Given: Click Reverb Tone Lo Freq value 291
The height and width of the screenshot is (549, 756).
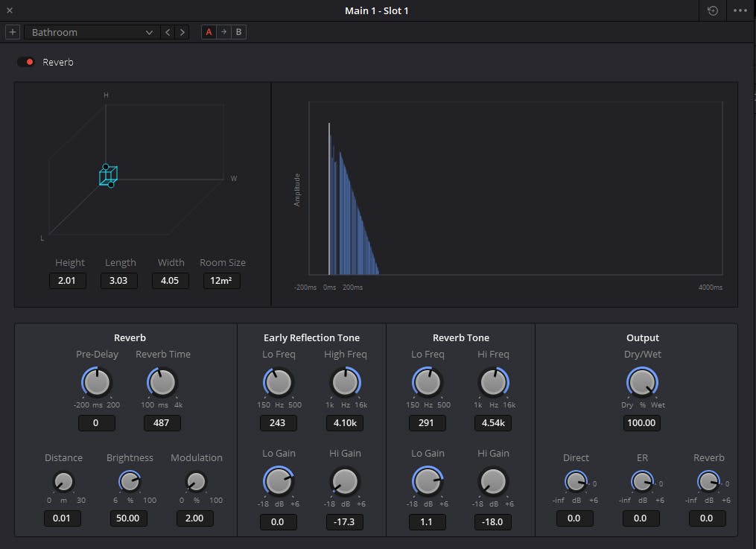Looking at the screenshot, I should coord(428,422).
